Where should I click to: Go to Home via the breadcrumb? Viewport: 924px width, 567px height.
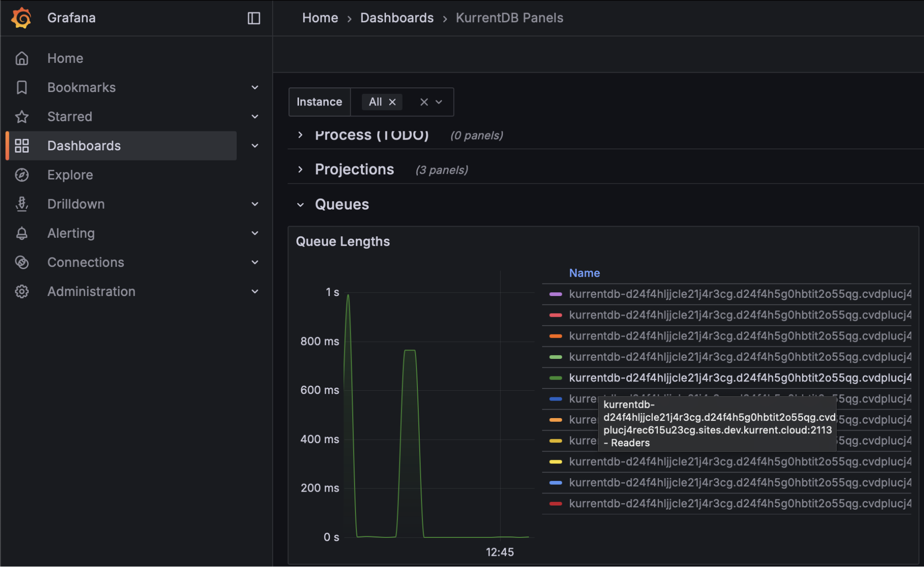(320, 18)
